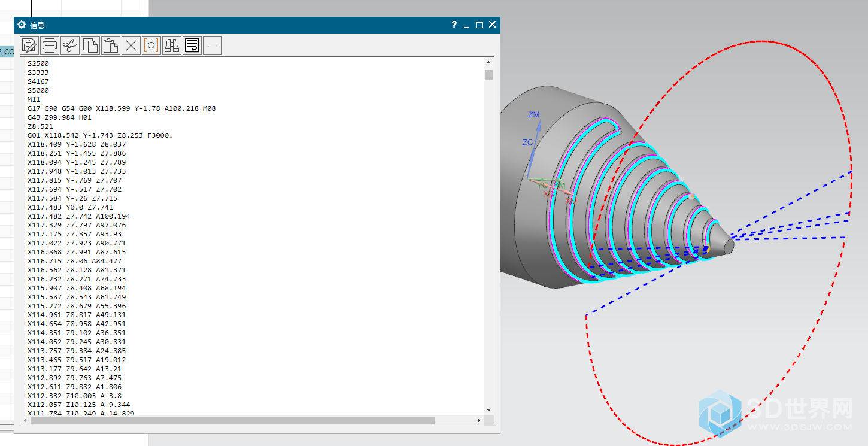868x446 pixels.
Task: Click line X114.052 Z9.245 A30.831
Action: point(77,342)
